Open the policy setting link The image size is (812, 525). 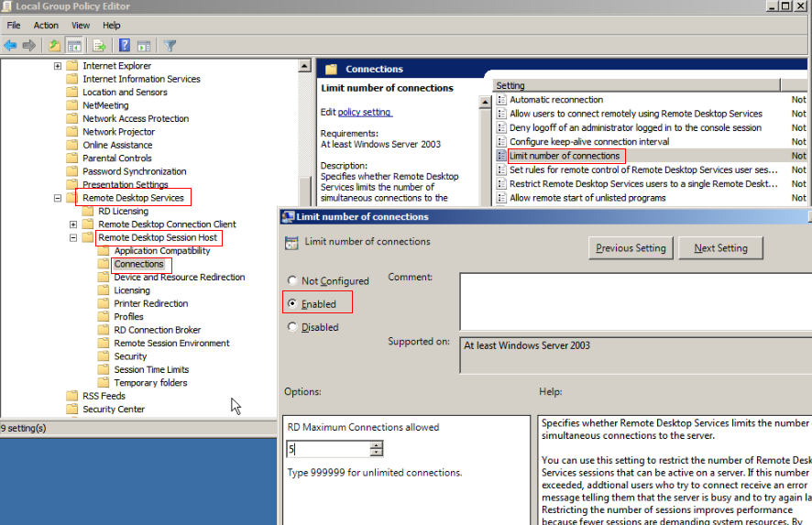tap(365, 113)
